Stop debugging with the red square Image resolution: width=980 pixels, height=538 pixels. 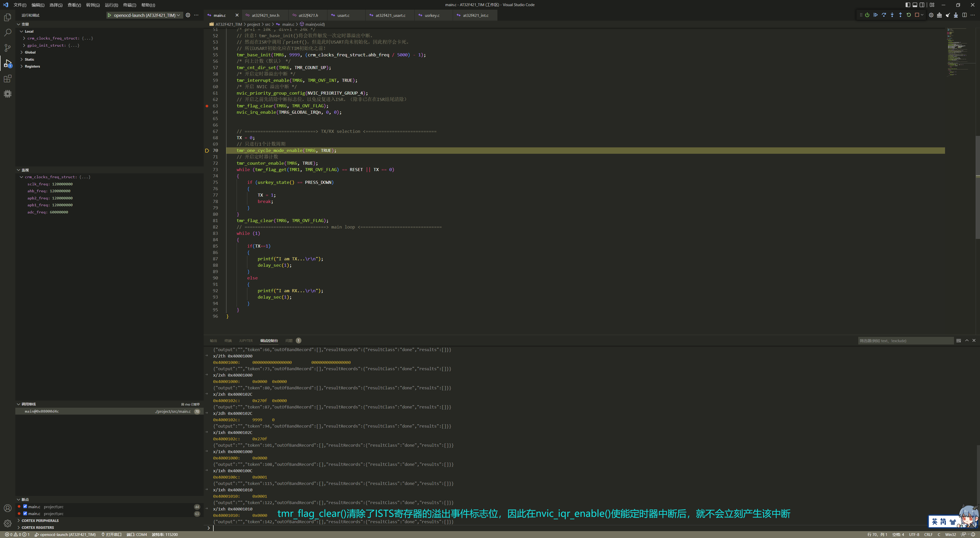(917, 15)
